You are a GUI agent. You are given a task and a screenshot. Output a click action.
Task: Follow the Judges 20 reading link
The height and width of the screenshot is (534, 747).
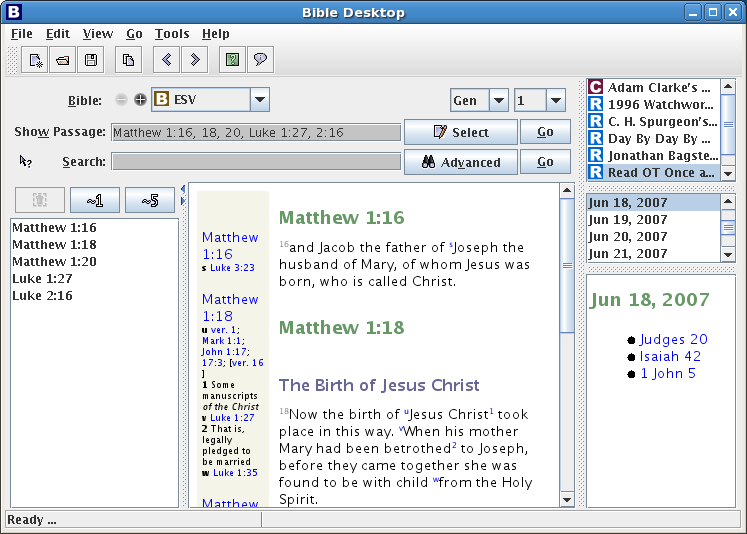(x=673, y=340)
